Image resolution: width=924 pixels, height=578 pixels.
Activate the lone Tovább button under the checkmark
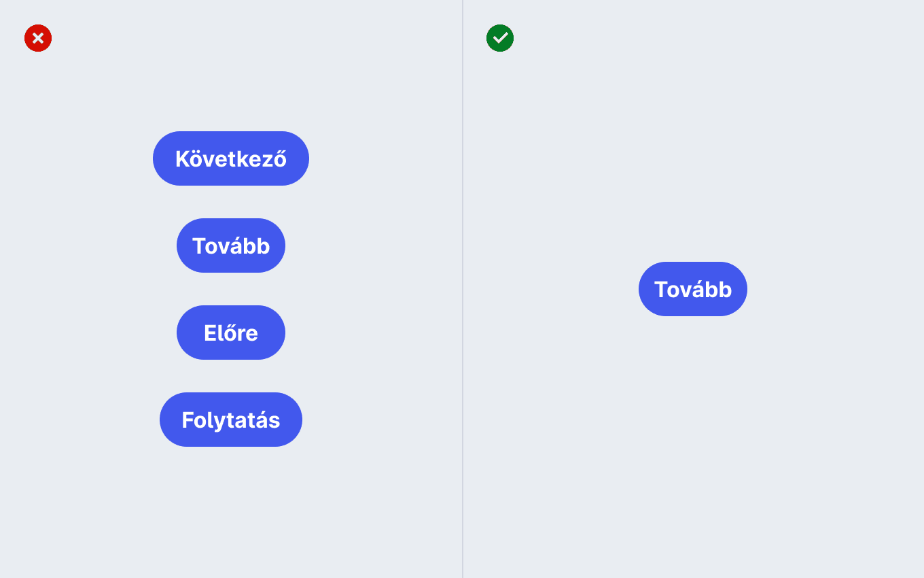(693, 289)
